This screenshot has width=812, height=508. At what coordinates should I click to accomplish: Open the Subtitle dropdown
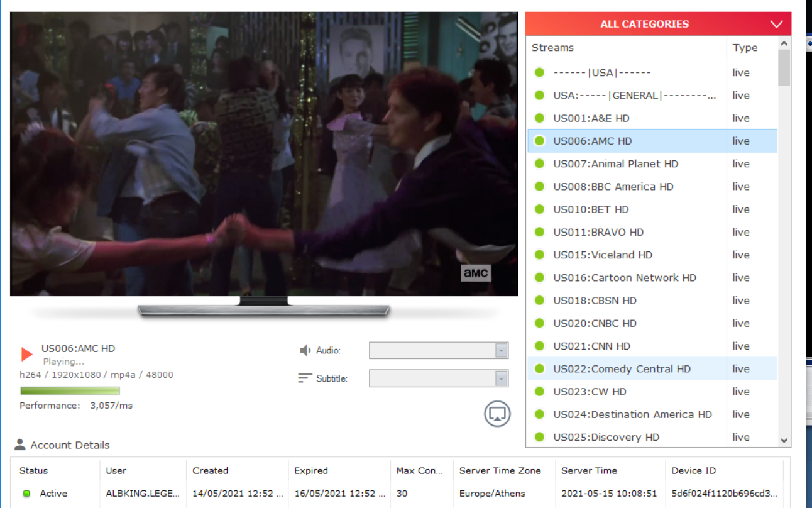tap(439, 378)
